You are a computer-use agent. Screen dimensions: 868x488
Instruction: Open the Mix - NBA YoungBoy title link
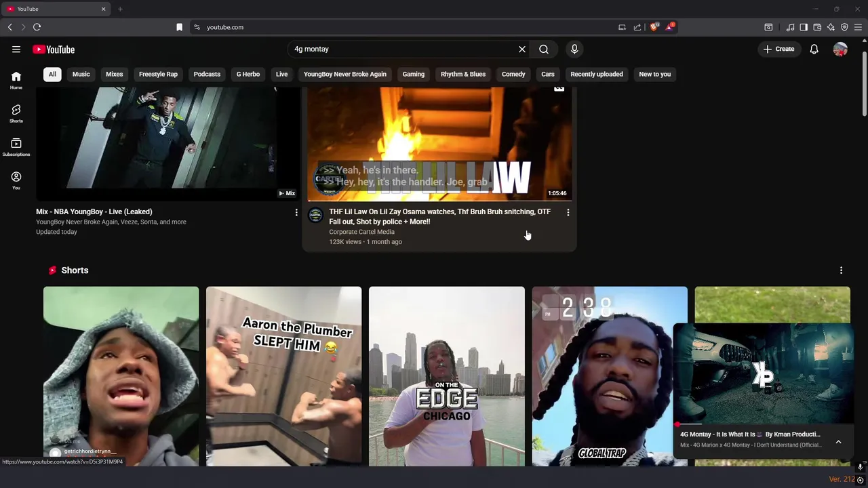[x=94, y=211]
